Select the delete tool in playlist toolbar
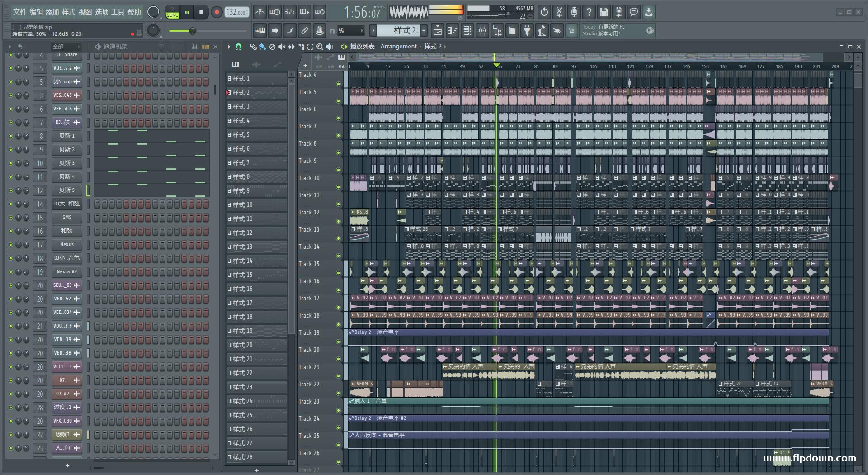868x475 pixels. pyautogui.click(x=272, y=47)
